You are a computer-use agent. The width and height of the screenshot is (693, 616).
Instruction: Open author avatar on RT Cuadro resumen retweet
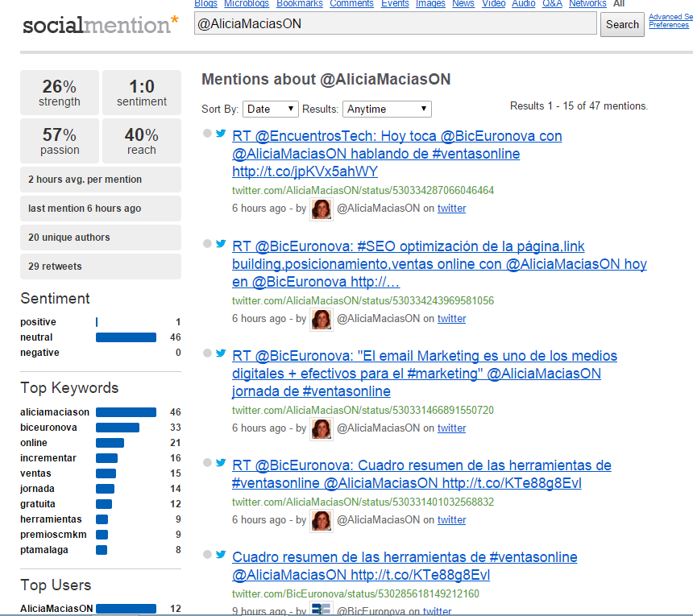(x=322, y=521)
